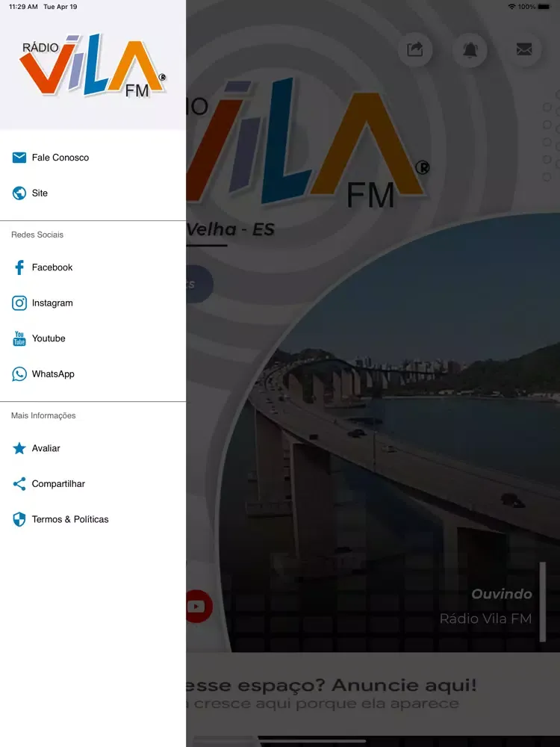Open Facebook from the side menu
Screen dimensions: 560x747
(x=93, y=267)
